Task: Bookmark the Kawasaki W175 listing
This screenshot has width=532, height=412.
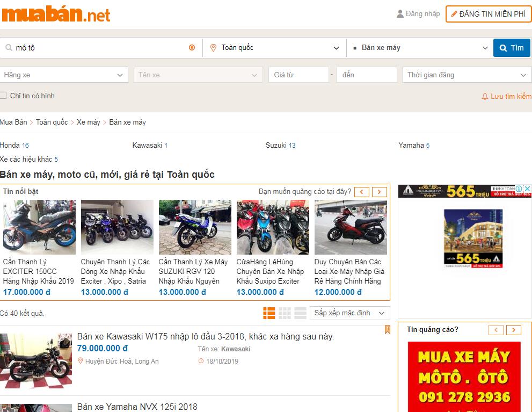Action: (388, 329)
